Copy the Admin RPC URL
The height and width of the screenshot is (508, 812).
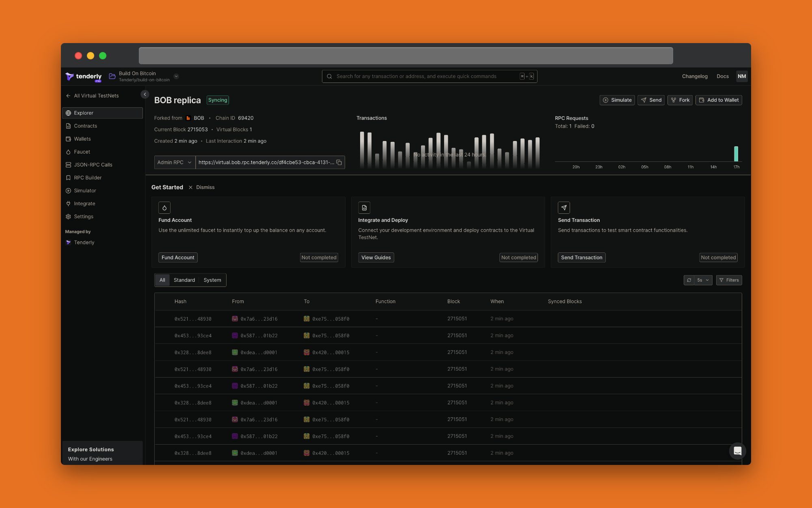pos(339,163)
